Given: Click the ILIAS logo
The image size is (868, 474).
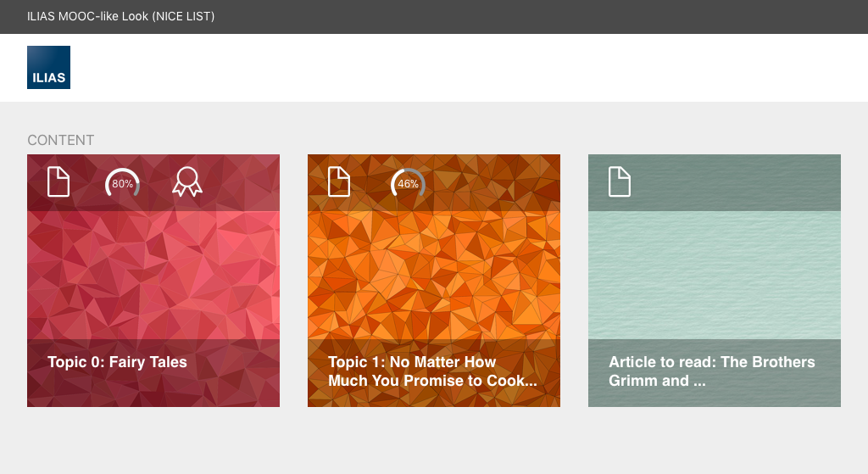Looking at the screenshot, I should 48,67.
